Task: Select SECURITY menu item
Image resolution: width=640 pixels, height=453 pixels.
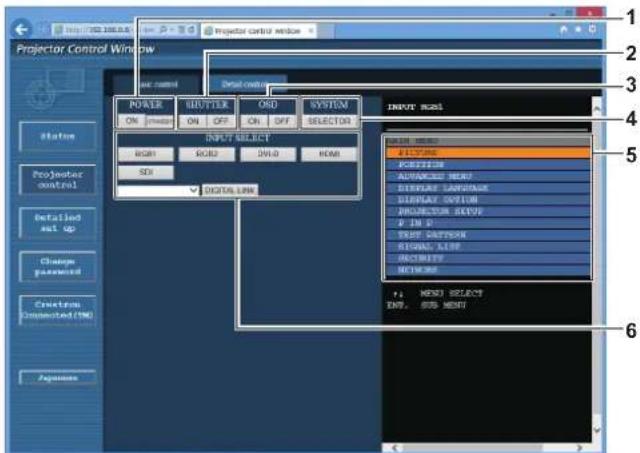Action: tap(488, 258)
